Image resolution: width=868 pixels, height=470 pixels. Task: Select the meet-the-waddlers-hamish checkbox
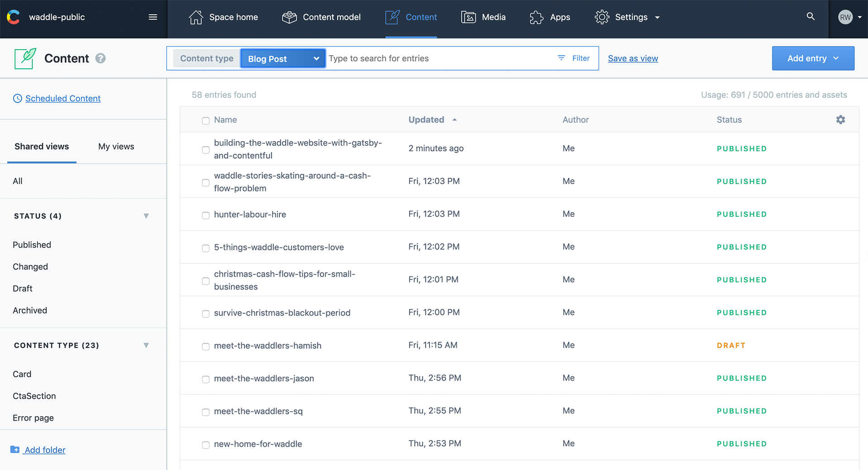[x=206, y=347]
